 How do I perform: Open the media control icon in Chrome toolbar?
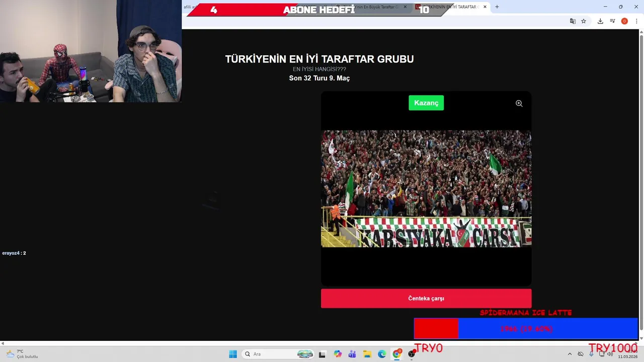612,21
